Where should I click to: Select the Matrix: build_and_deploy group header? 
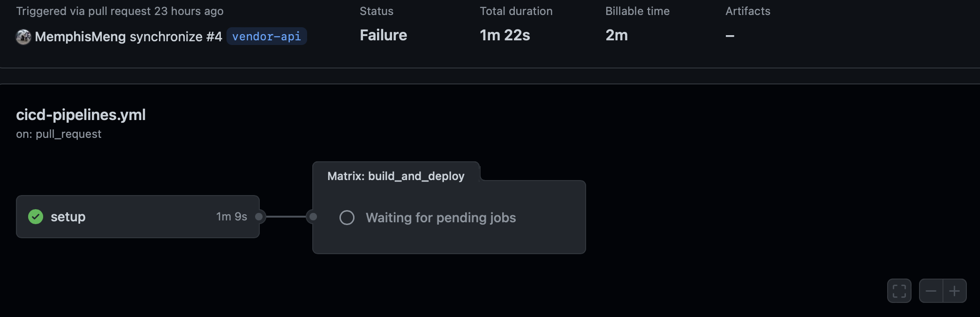(396, 176)
